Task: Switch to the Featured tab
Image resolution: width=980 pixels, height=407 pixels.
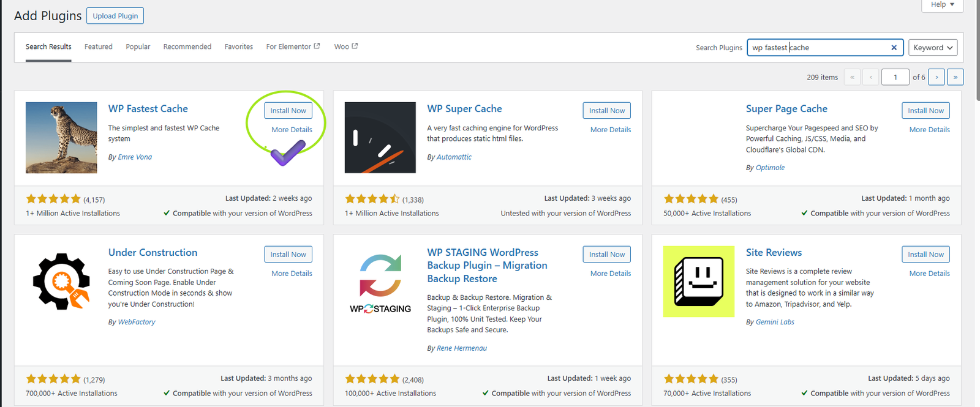Action: pyautogui.click(x=99, y=47)
